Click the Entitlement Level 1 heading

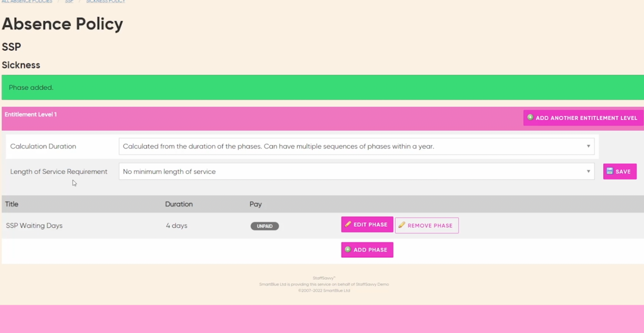[31, 114]
